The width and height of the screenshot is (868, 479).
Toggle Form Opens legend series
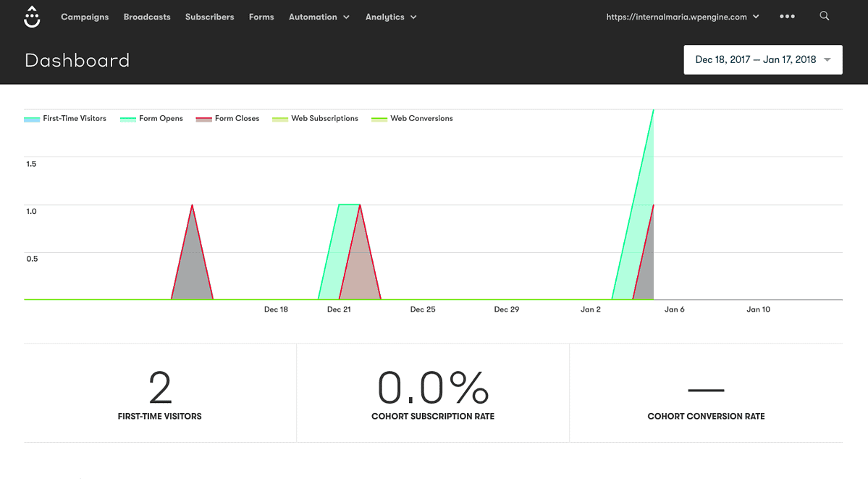(152, 118)
